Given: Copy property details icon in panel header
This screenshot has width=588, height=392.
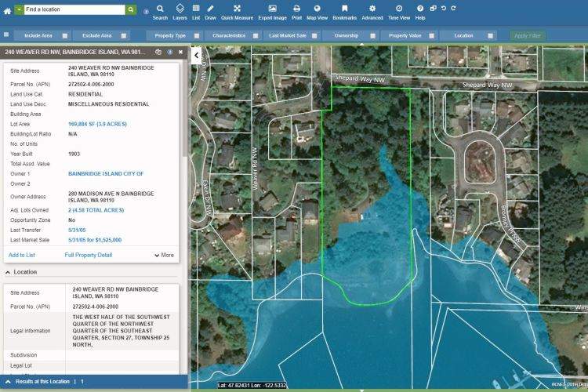Looking at the screenshot, I should 158,53.
